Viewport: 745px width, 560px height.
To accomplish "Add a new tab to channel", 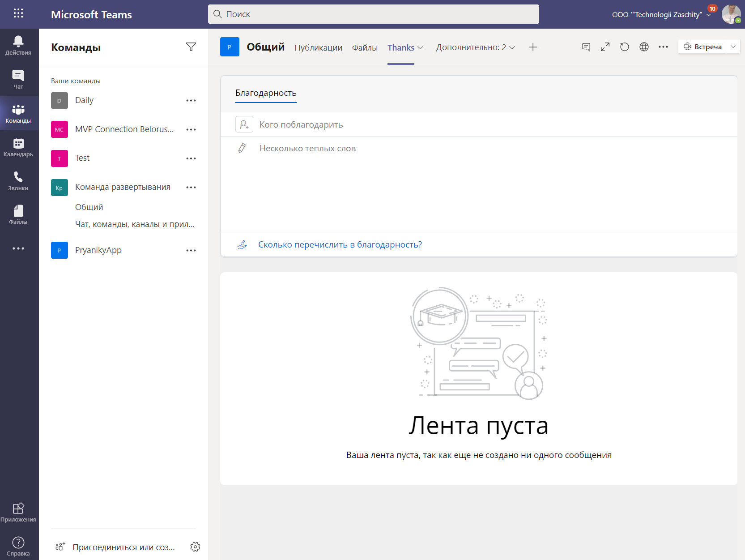I will (533, 47).
